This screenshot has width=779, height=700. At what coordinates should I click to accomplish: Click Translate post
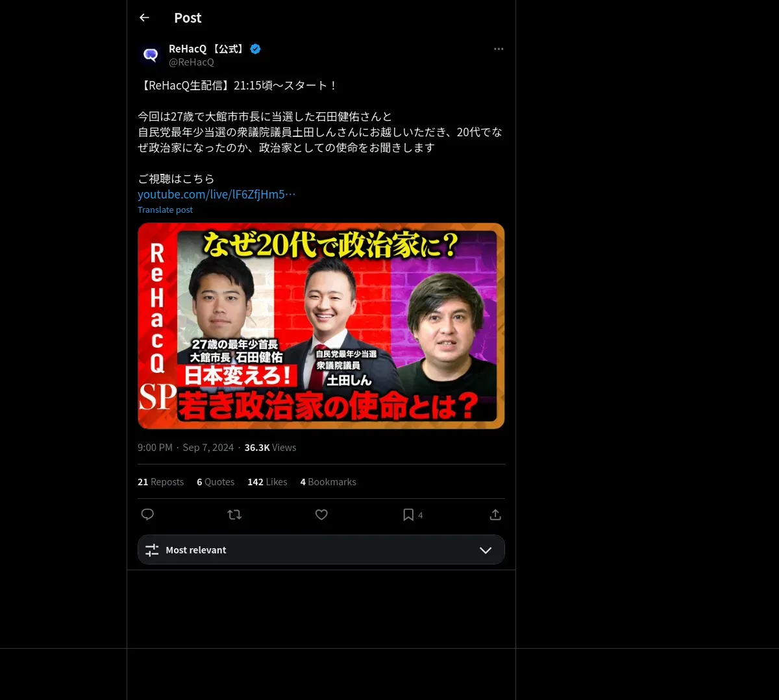click(x=165, y=210)
